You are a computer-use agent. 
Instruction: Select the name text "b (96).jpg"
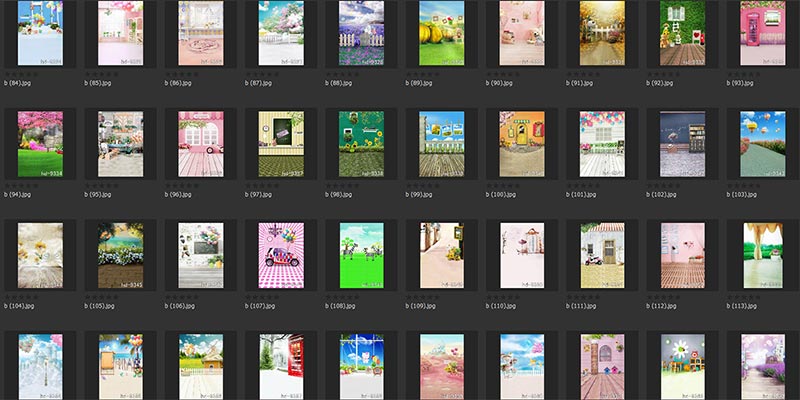tap(178, 194)
